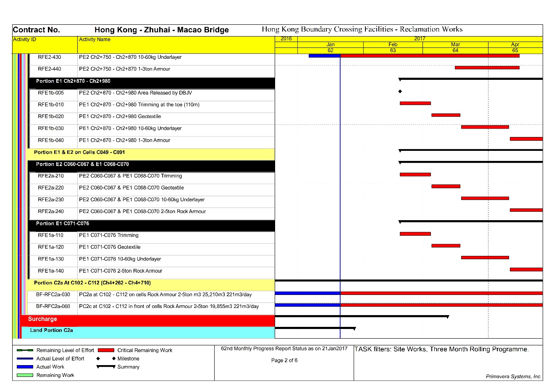Click the Remaining Work green legend swatch
This screenshot has width=554, height=392.
25,375
